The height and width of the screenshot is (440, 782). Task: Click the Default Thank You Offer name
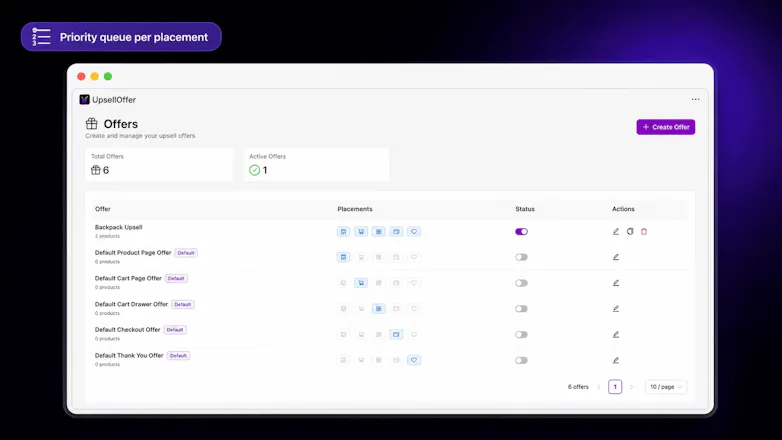tap(129, 355)
